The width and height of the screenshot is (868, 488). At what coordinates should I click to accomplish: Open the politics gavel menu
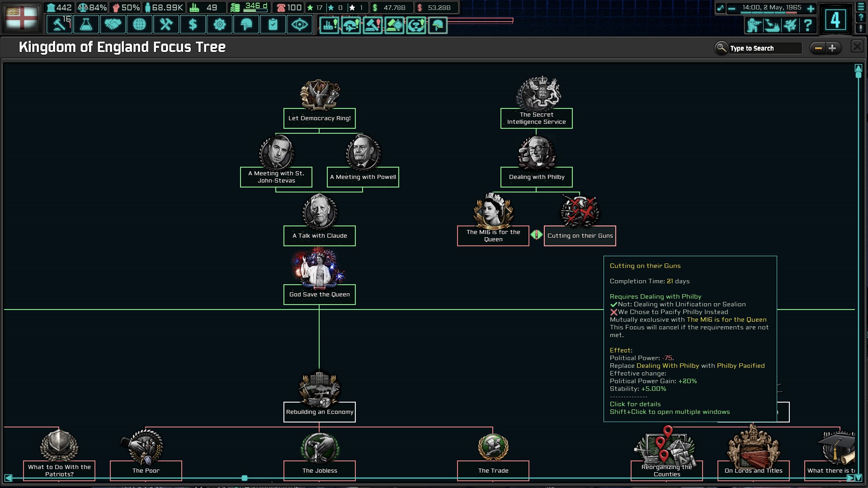click(x=59, y=24)
